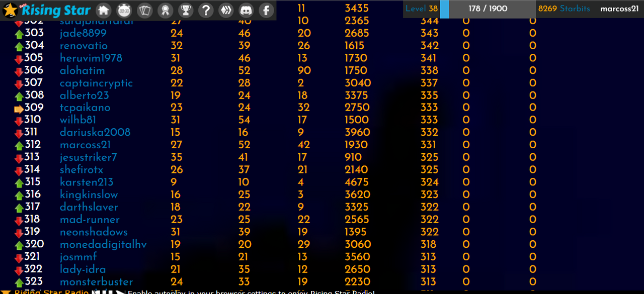Open player josmmf's profile
The image size is (644, 294).
point(79,257)
